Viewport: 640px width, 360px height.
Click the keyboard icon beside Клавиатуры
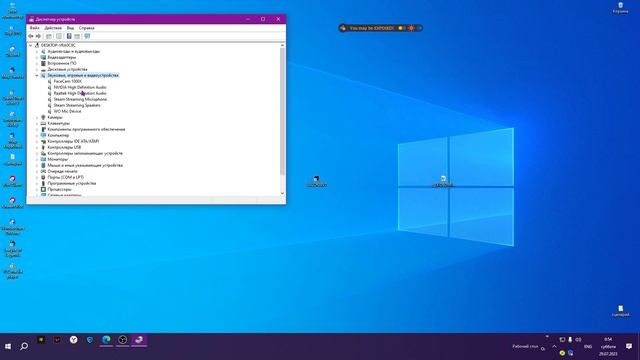43,123
